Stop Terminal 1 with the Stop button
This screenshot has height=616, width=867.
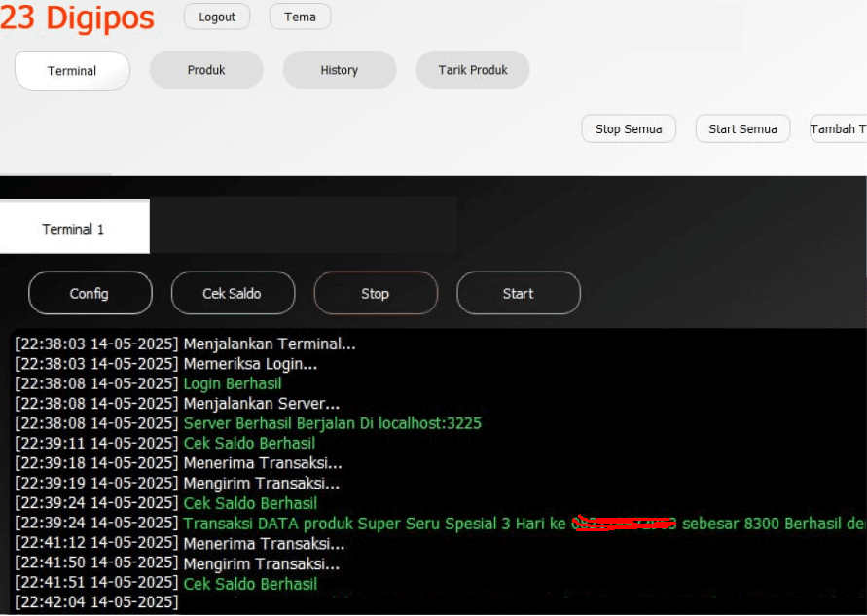coord(376,293)
